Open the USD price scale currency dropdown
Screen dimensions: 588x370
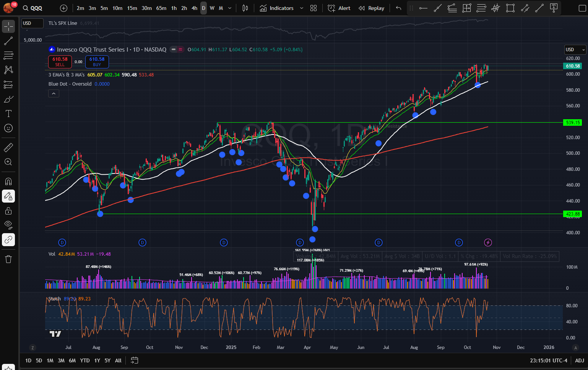coord(575,49)
